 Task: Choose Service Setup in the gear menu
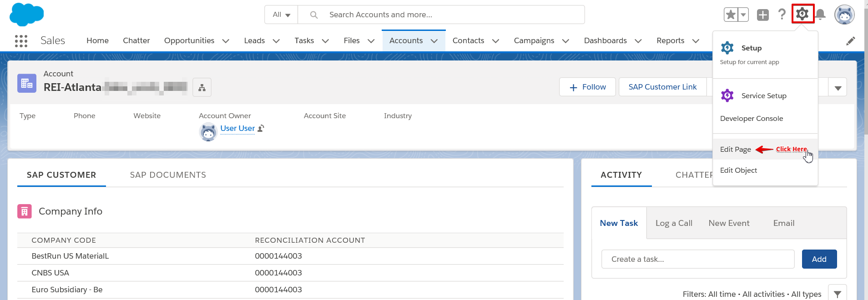pos(764,95)
